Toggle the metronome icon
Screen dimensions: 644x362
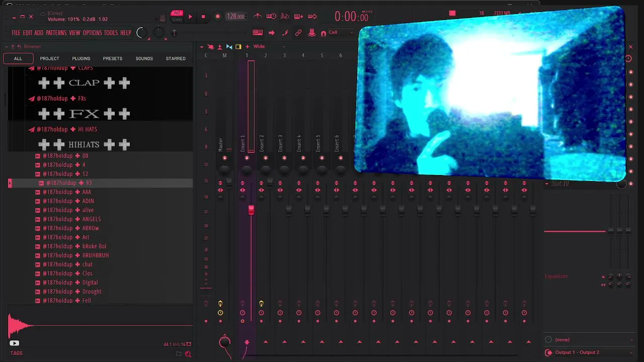(x=258, y=16)
